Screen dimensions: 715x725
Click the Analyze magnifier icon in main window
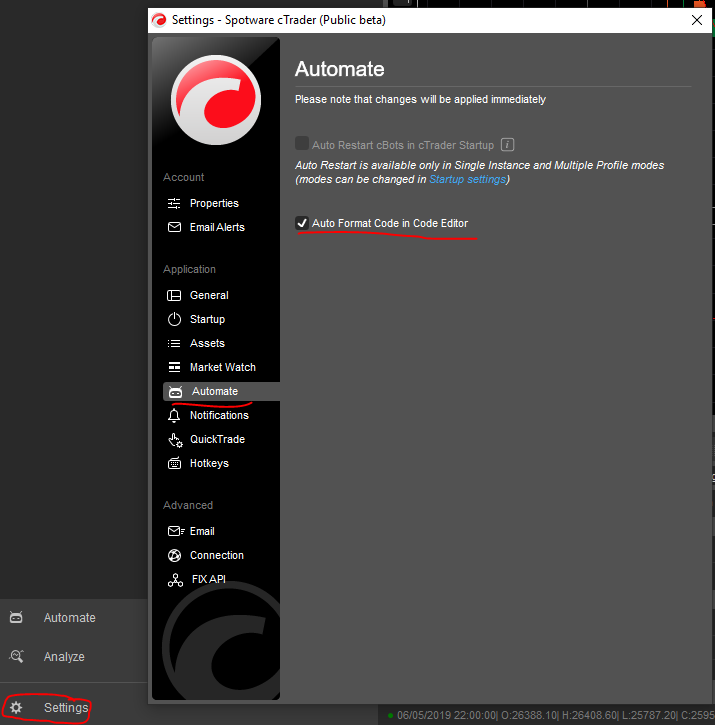17,656
